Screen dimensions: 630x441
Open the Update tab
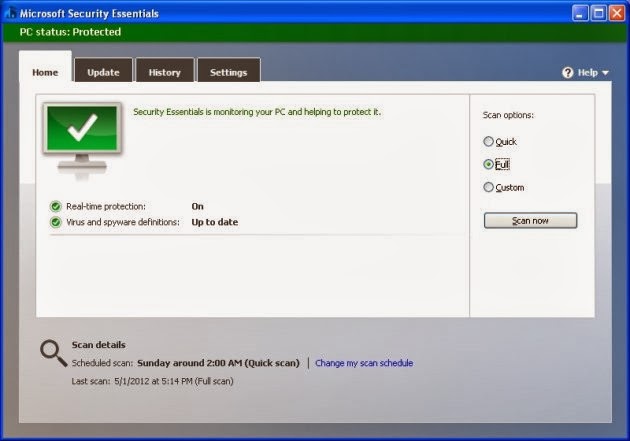click(103, 70)
